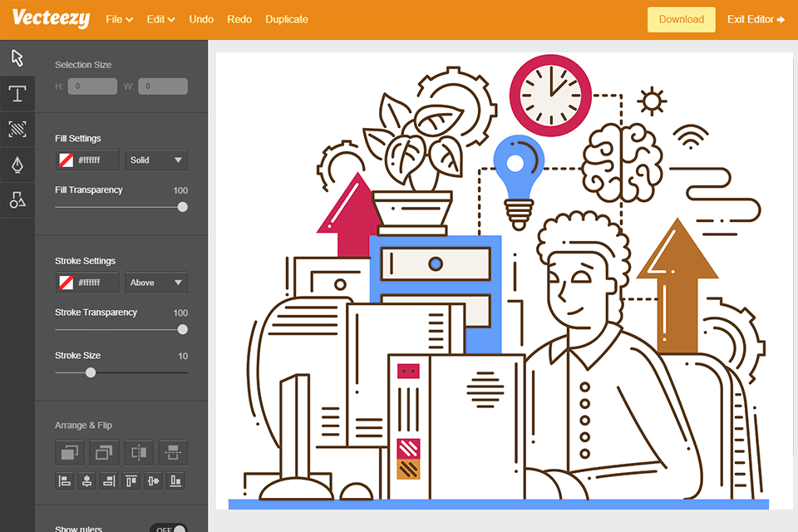The width and height of the screenshot is (798, 532).
Task: Select the marquee selection tool below the Text tool
Action: (17, 129)
